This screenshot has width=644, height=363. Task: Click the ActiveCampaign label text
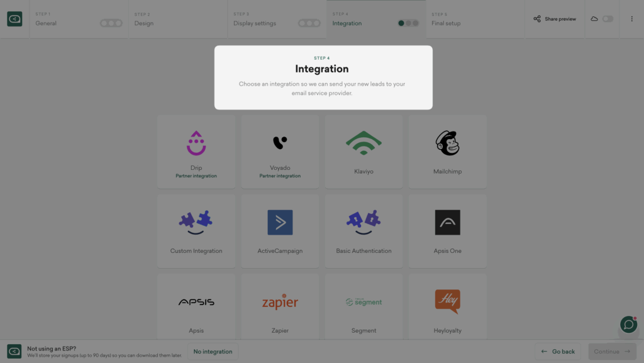click(280, 251)
